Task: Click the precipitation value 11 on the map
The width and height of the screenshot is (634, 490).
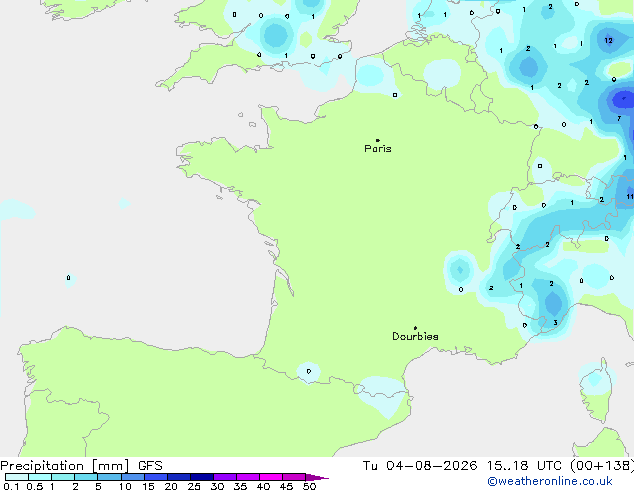Action: pos(630,196)
